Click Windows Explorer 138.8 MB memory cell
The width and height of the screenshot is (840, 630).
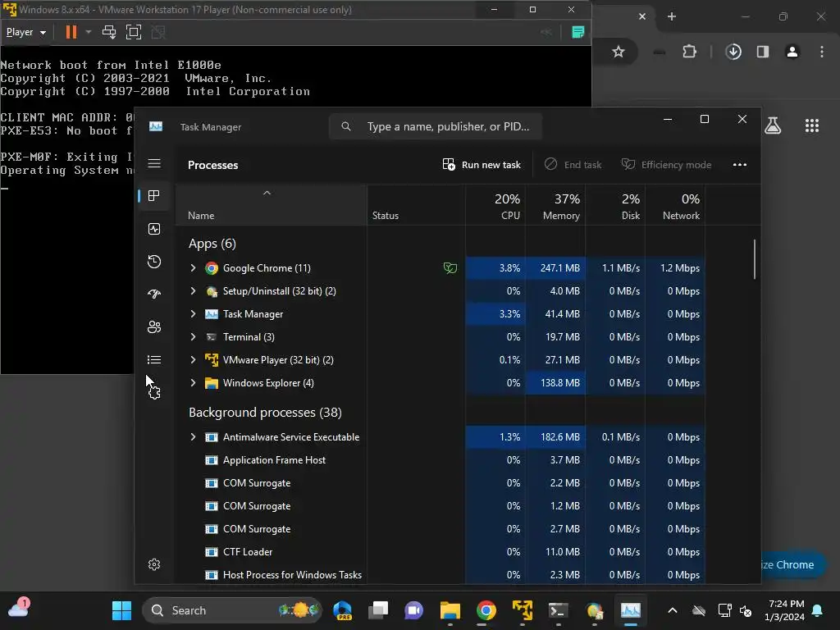555,383
